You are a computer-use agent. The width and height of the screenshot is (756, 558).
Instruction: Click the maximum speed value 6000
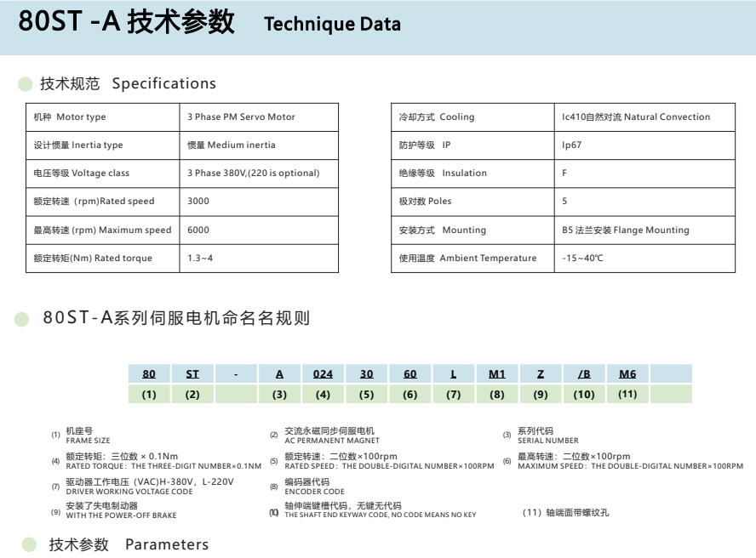click(198, 230)
